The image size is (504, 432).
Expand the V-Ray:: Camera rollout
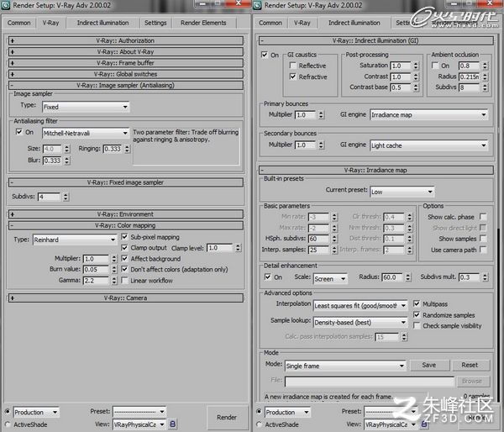coord(125,298)
